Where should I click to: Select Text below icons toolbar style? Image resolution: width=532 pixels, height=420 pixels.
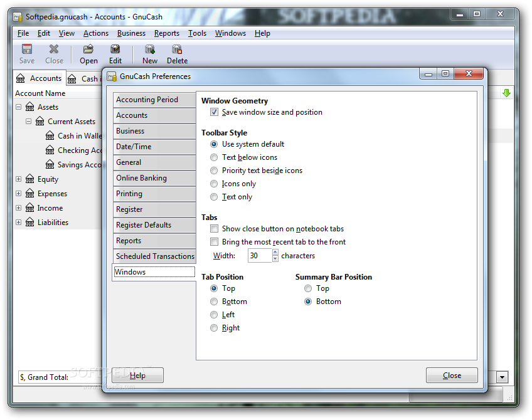[214, 157]
